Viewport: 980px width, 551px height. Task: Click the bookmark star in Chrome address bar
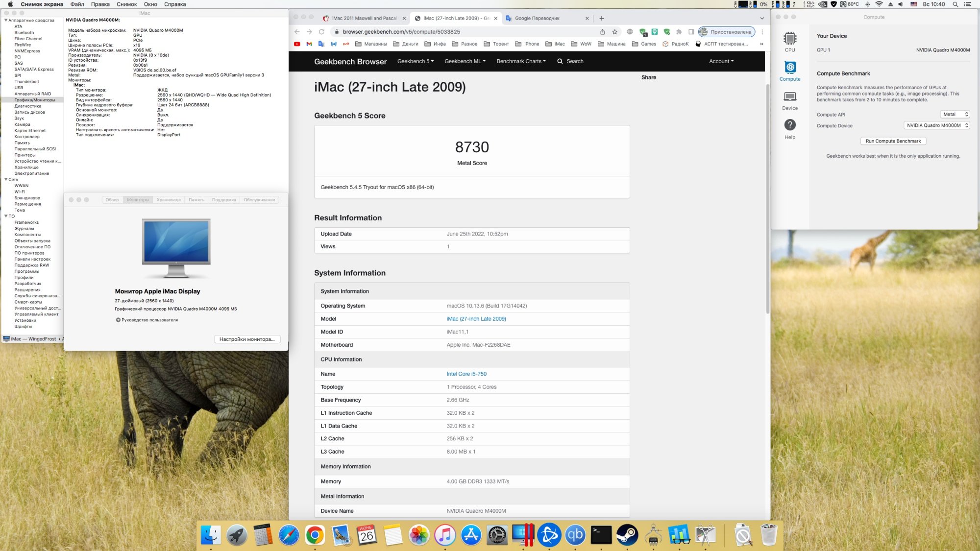tap(614, 32)
